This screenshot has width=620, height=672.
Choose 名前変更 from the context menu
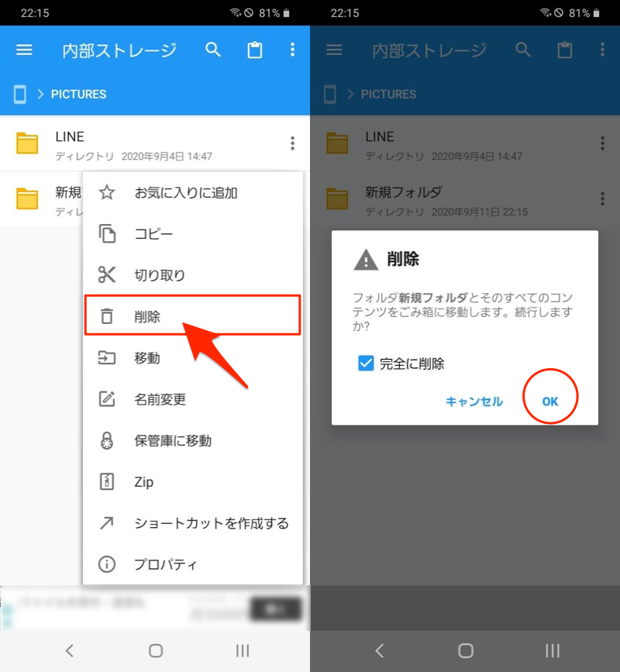[160, 400]
